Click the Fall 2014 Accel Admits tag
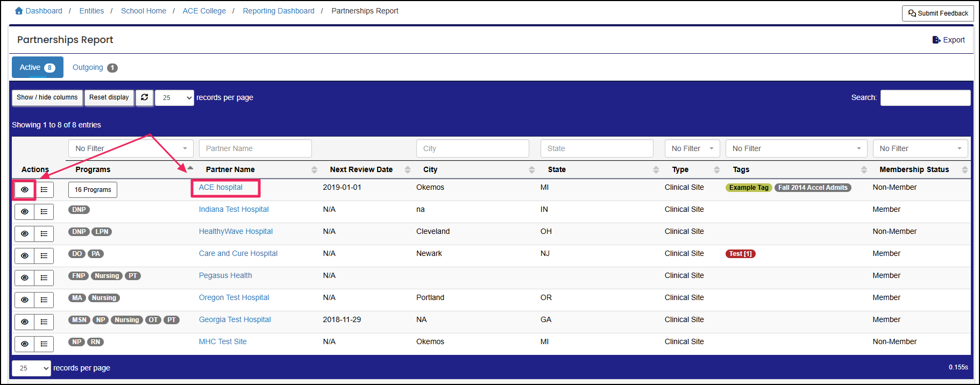This screenshot has width=980, height=385. [813, 188]
